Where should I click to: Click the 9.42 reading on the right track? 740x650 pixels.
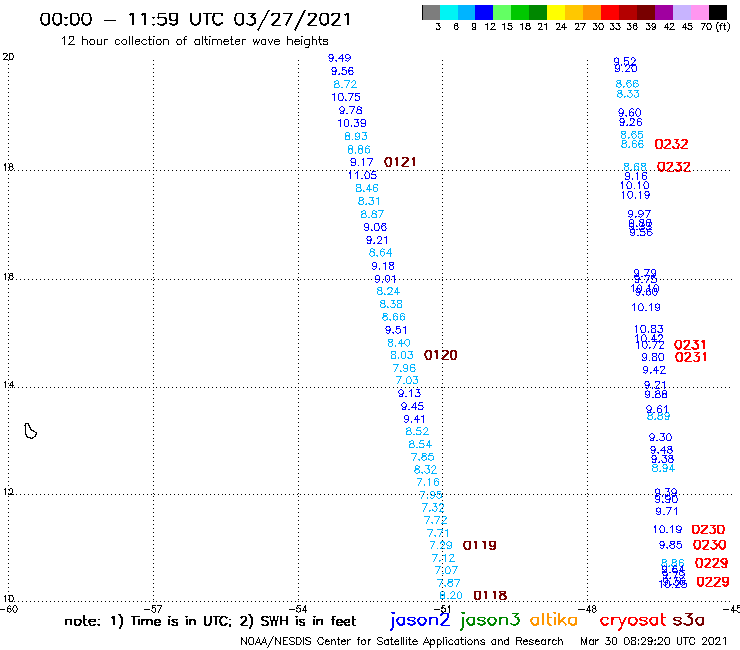[654, 370]
